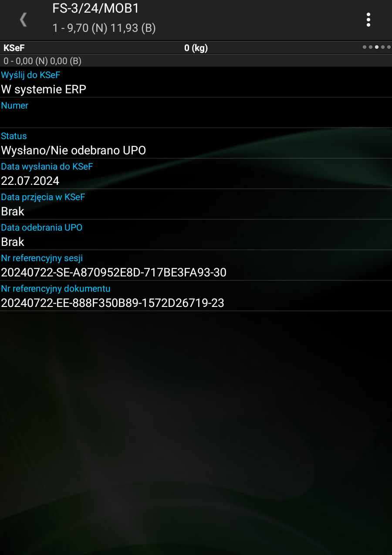This screenshot has width=392, height=555.
Task: Tap the Data wysłania do KSeF label
Action: coord(47,166)
